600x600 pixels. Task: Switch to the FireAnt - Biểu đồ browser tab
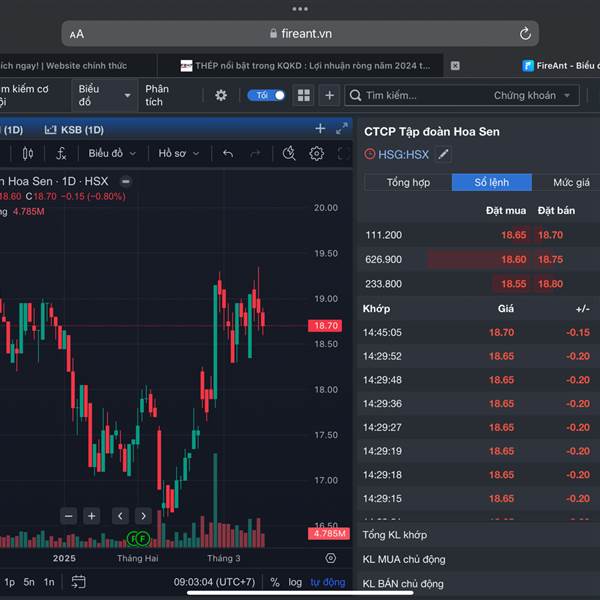[x=561, y=66]
